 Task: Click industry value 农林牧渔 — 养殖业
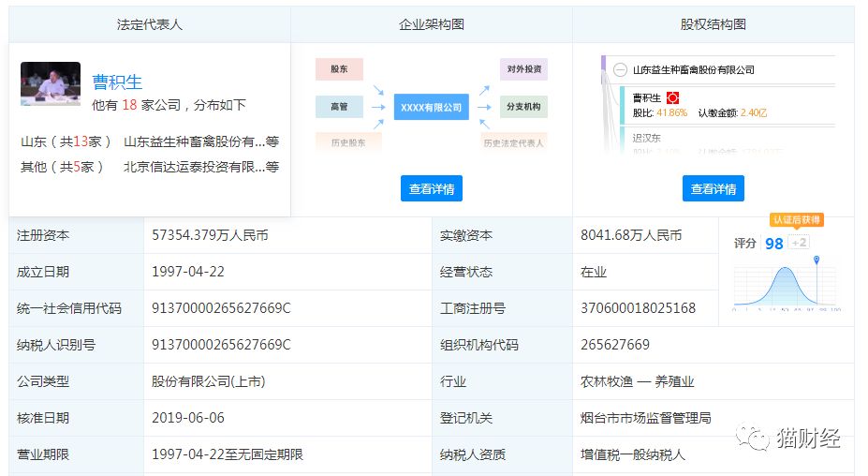(x=637, y=381)
